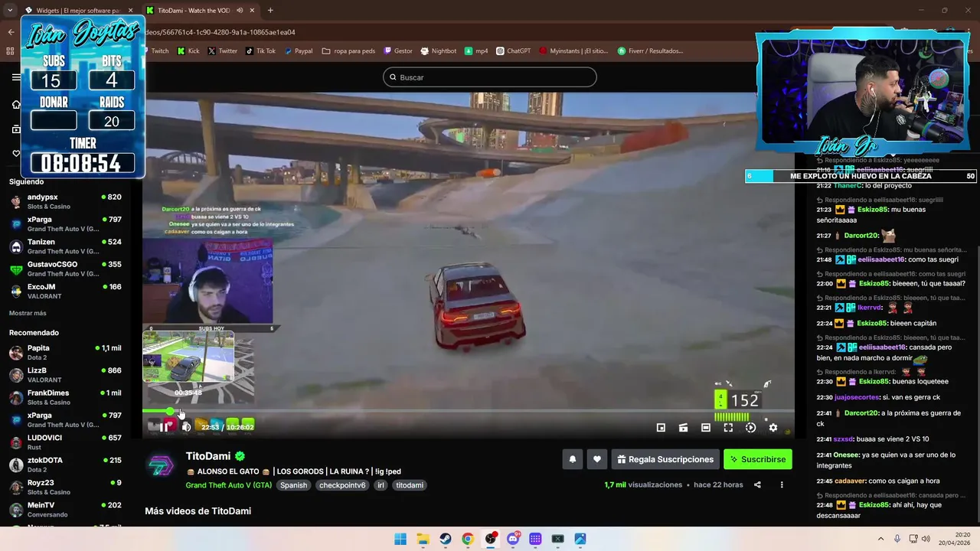Open Chrome from the taskbar
980x551 pixels.
468,539
